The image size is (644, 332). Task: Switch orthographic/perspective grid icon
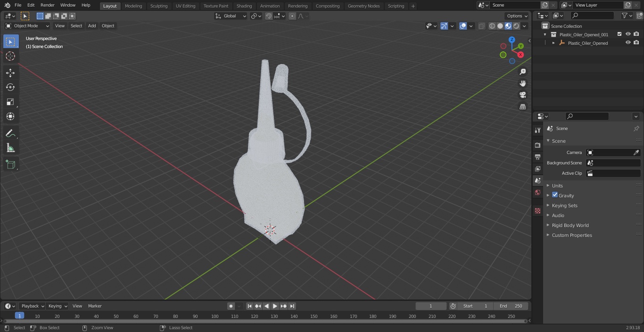point(522,107)
